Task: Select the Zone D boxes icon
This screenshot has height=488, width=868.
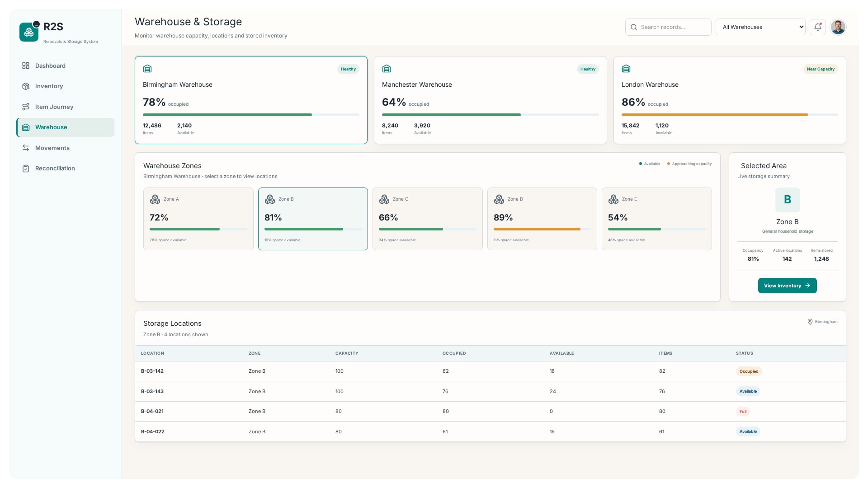Action: [499, 199]
